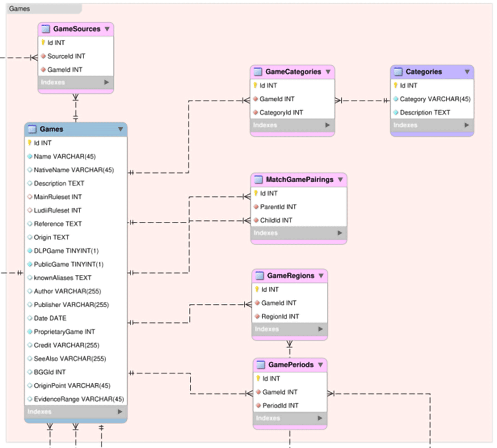Click the GameSources table icon
Viewport: 497px width, 448px height.
[46, 29]
